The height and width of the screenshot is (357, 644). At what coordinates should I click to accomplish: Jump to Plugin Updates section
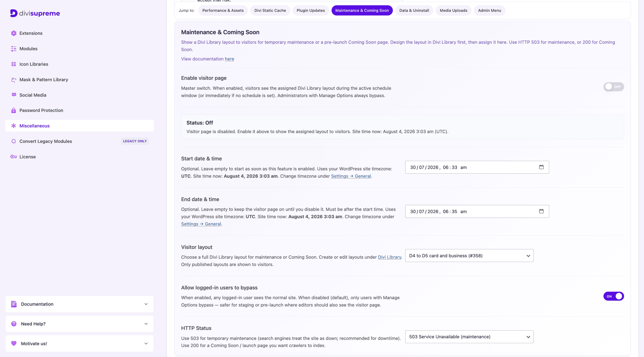[311, 10]
